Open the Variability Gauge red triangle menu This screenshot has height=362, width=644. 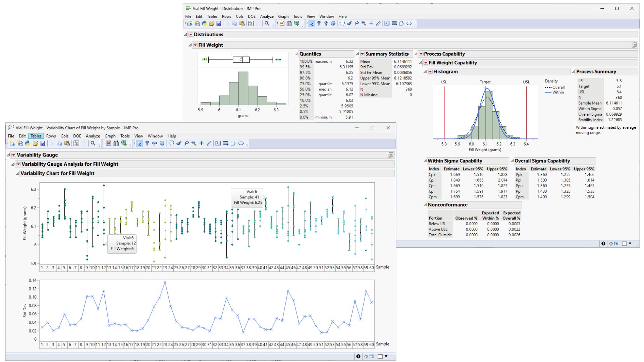click(14, 155)
